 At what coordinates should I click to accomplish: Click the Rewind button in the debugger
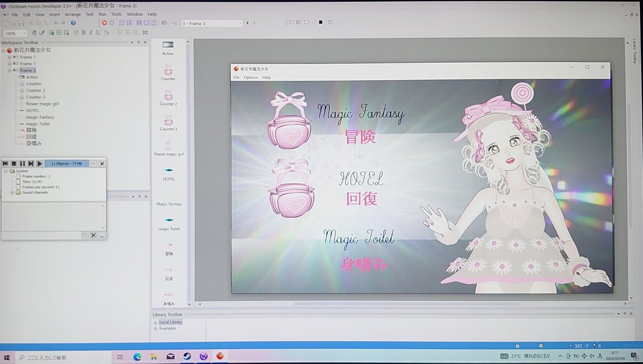tap(5, 163)
